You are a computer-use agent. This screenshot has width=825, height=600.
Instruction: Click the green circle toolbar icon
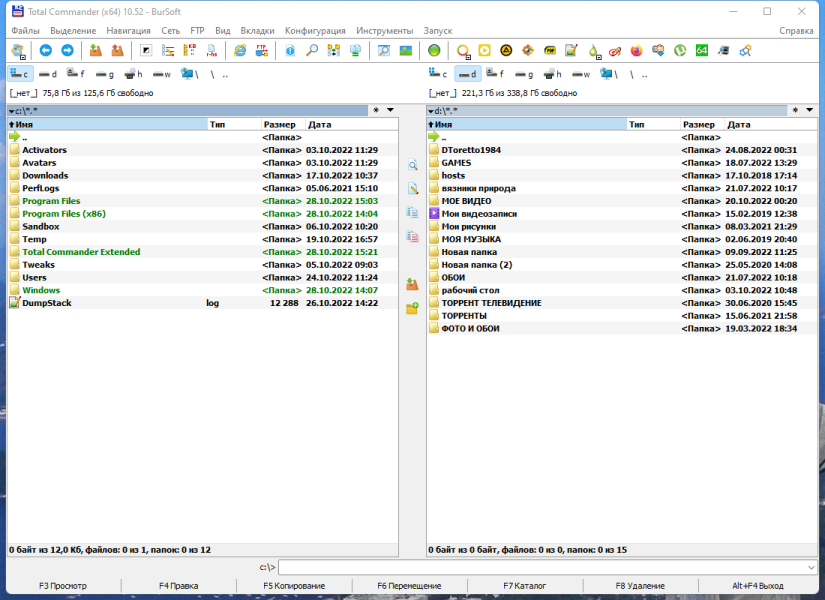[434, 51]
